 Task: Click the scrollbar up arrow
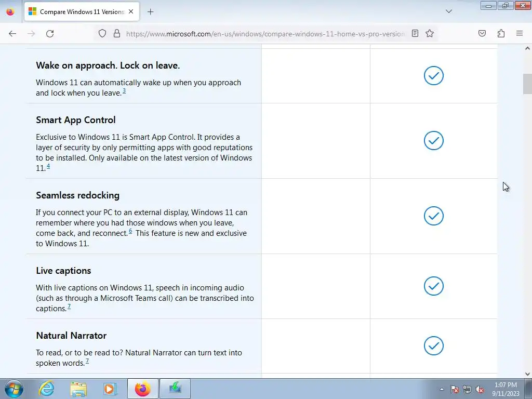coord(527,48)
